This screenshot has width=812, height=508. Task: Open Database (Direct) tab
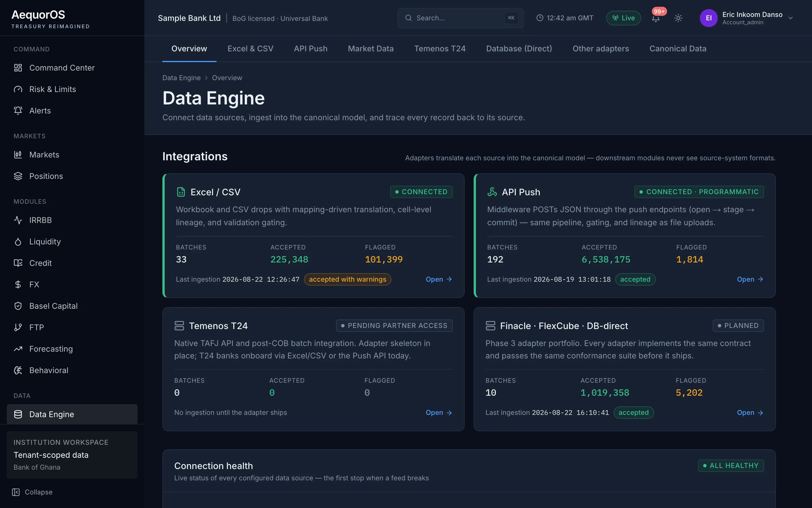coord(519,49)
